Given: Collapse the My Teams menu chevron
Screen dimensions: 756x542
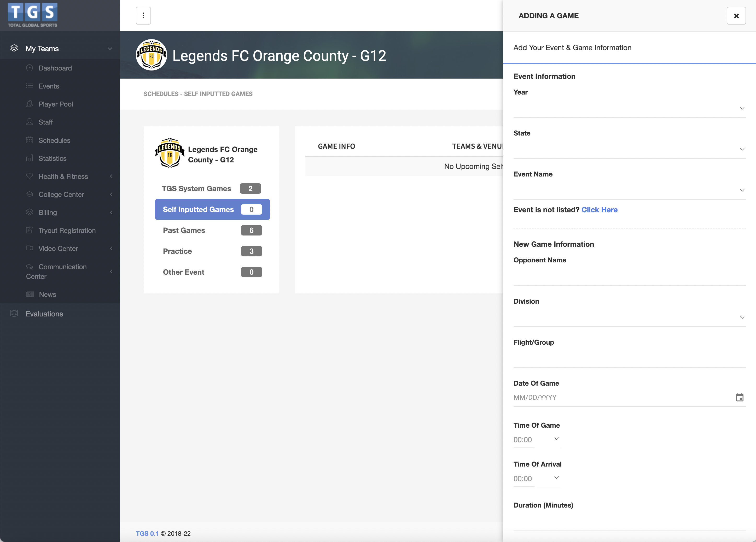Looking at the screenshot, I should (110, 49).
